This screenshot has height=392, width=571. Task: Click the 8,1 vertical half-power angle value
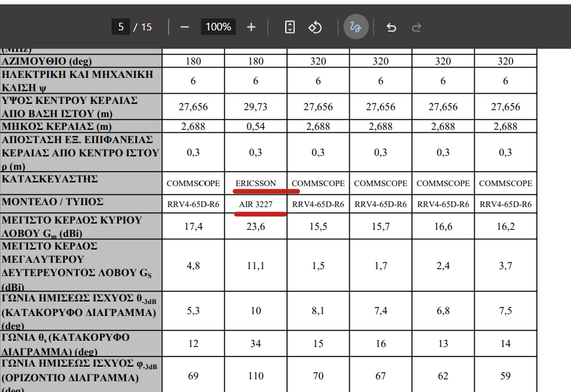click(x=318, y=310)
